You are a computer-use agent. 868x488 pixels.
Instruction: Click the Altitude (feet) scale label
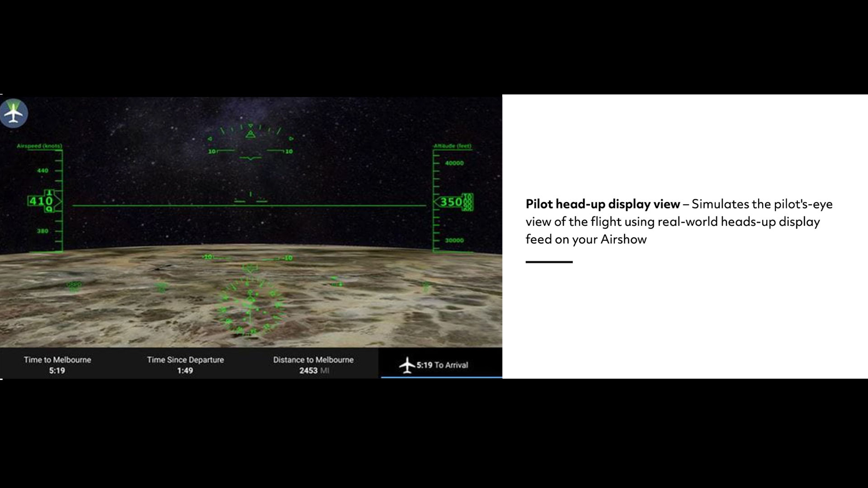click(453, 146)
